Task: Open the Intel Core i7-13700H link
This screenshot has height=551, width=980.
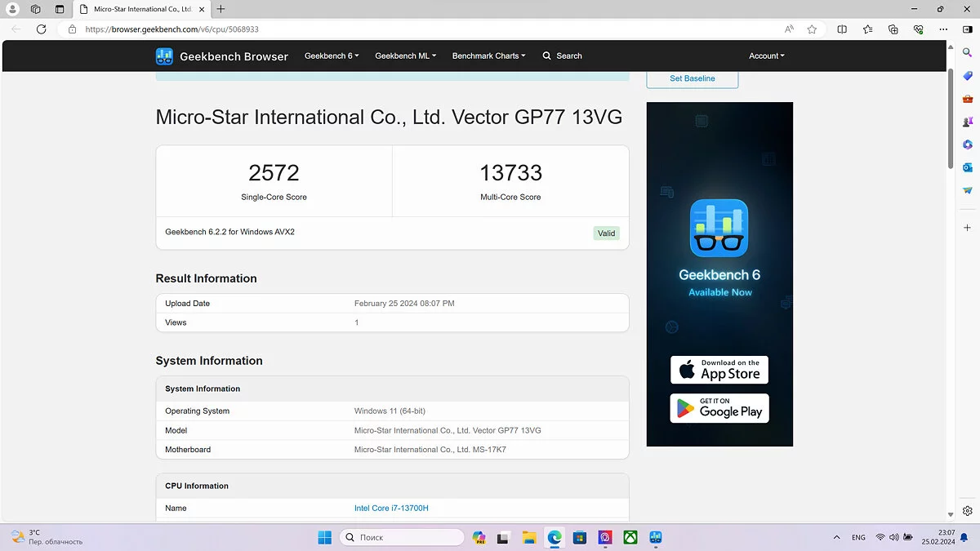Action: click(391, 509)
